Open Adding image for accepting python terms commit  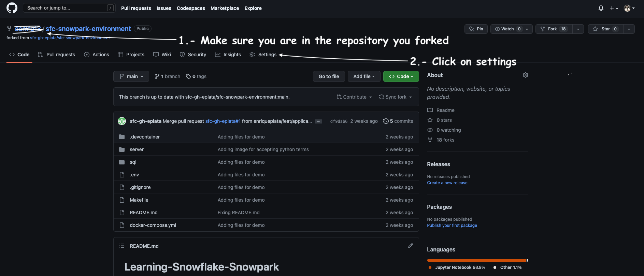pyautogui.click(x=263, y=149)
